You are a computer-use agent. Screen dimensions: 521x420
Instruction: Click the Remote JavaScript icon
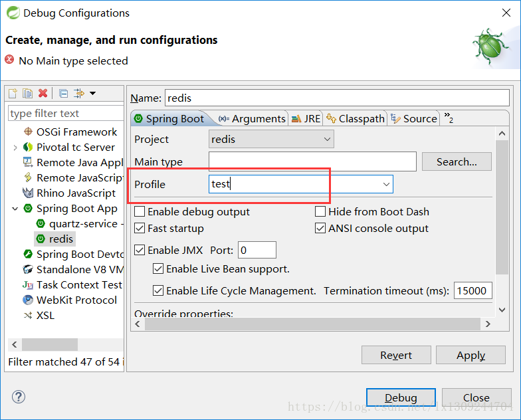click(x=28, y=177)
